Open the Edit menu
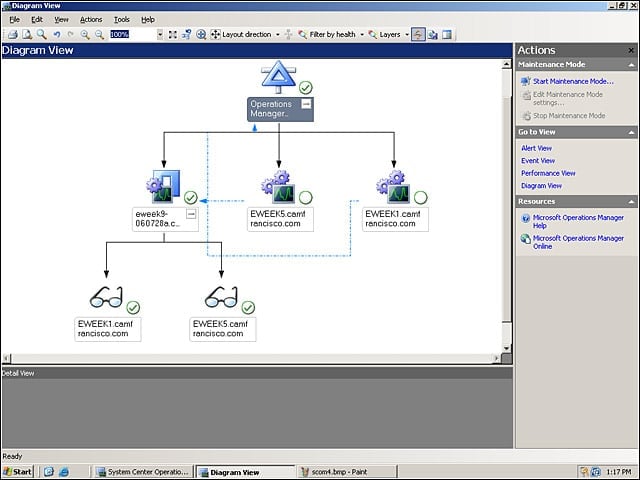This screenshot has height=480, width=640. coord(37,19)
